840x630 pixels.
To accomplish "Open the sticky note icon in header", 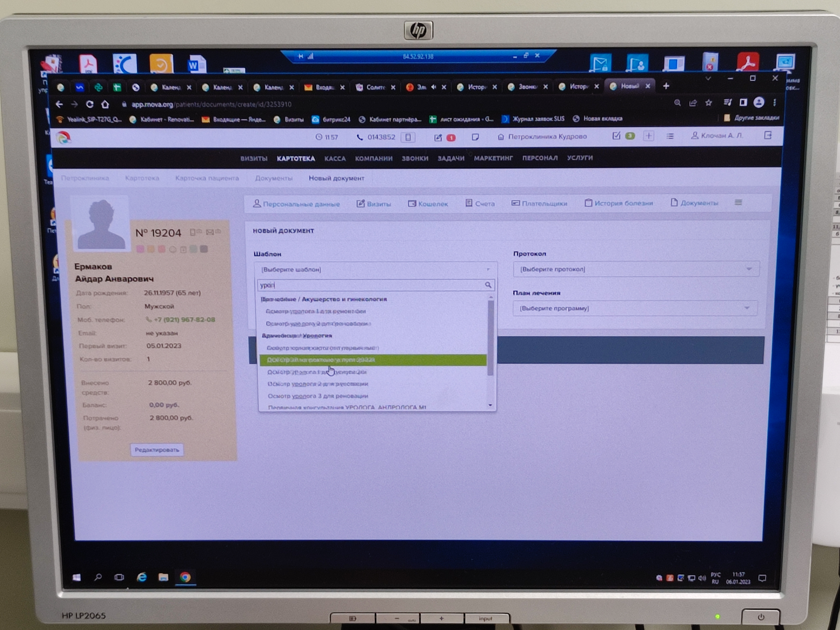I will (x=475, y=137).
